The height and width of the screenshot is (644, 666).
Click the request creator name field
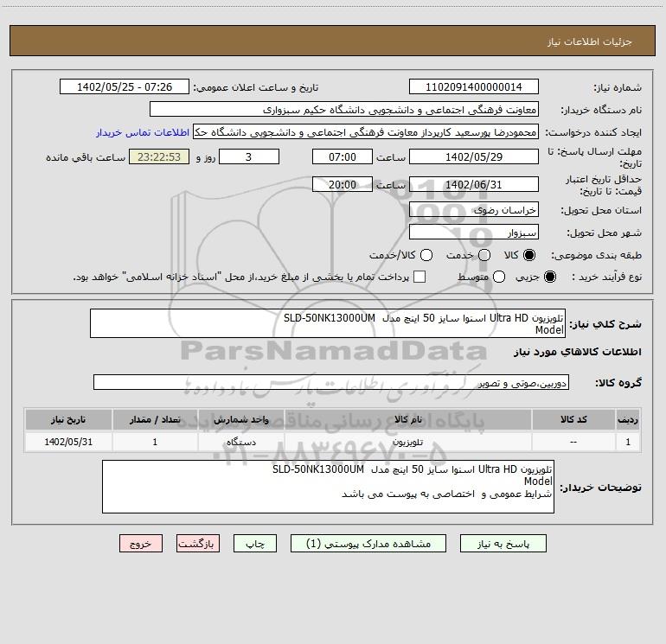click(366, 132)
